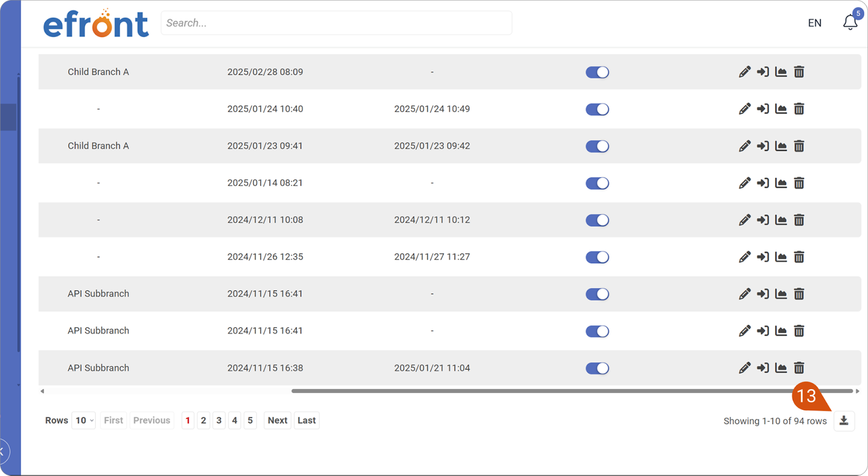Open the notifications bell
The width and height of the screenshot is (868, 476).
point(850,23)
